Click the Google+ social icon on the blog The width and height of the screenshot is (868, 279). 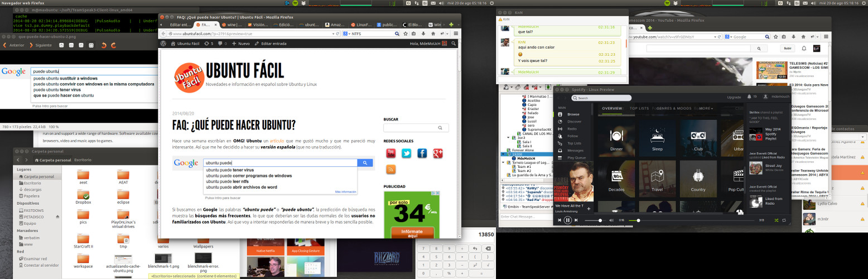pyautogui.click(x=438, y=153)
